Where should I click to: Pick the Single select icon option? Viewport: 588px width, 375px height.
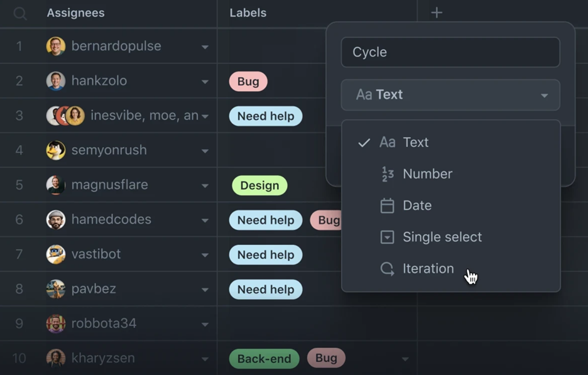[387, 237]
